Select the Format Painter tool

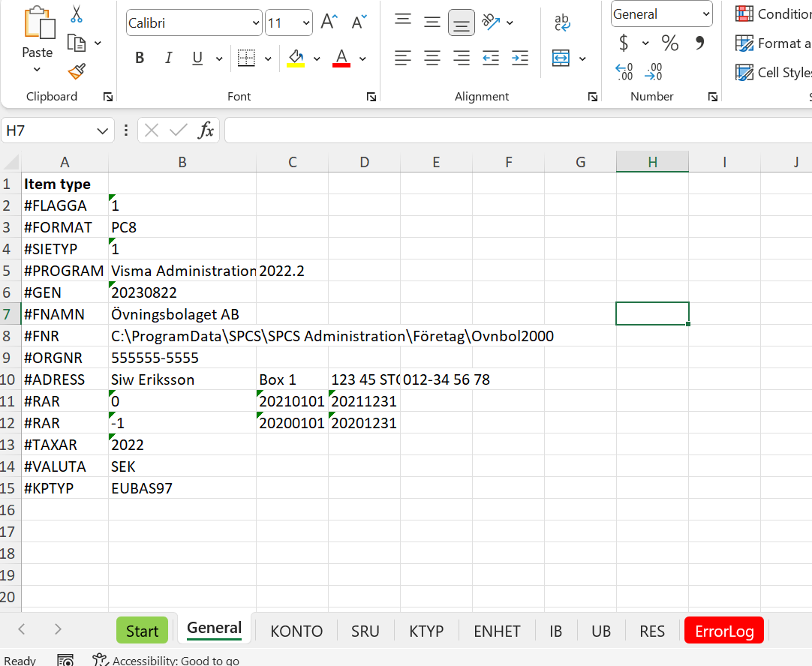75,71
